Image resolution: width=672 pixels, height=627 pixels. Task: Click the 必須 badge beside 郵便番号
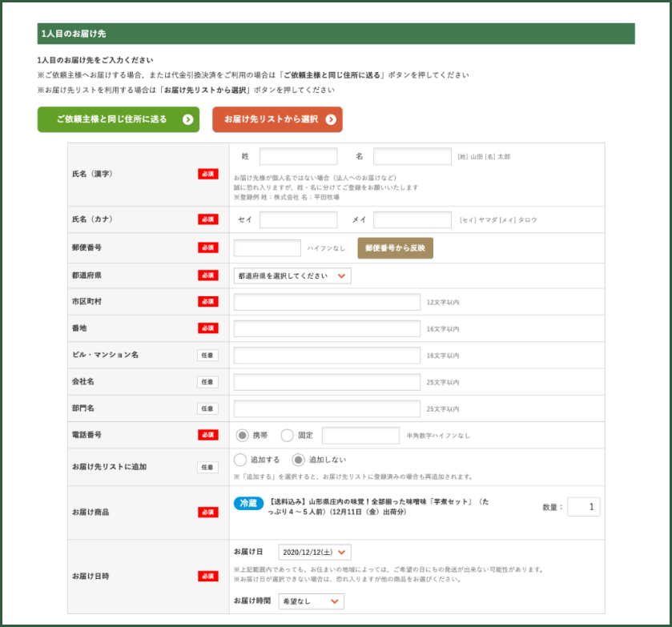(x=208, y=247)
